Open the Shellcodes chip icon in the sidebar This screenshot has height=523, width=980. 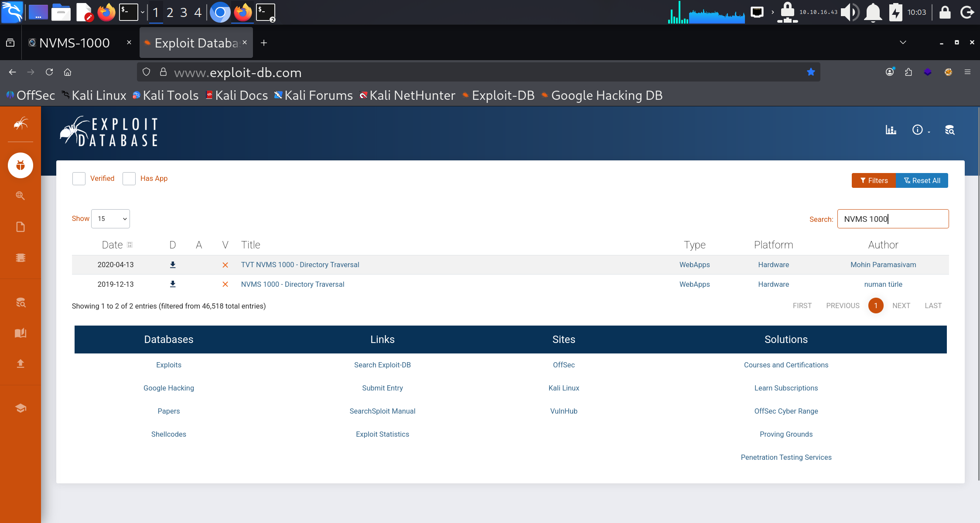tap(20, 258)
